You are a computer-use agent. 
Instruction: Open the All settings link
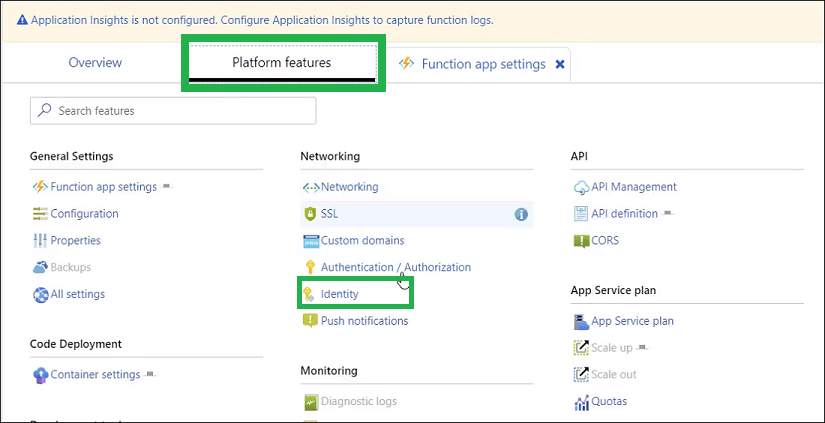pos(77,294)
